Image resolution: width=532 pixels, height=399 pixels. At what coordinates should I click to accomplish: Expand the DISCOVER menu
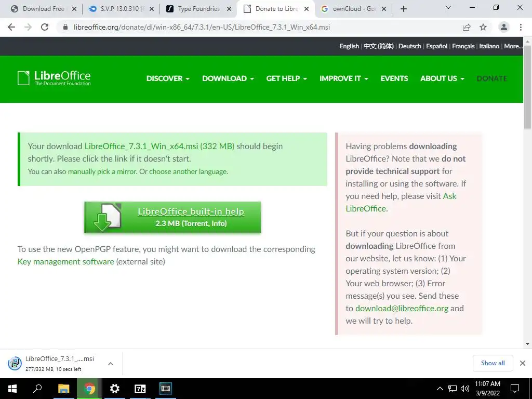tap(168, 78)
